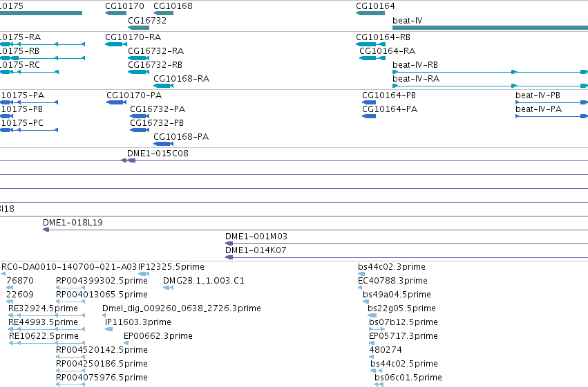This screenshot has height=388, width=588.
Task: Select protein beat-IV-PB label
Action: pyautogui.click(x=538, y=95)
